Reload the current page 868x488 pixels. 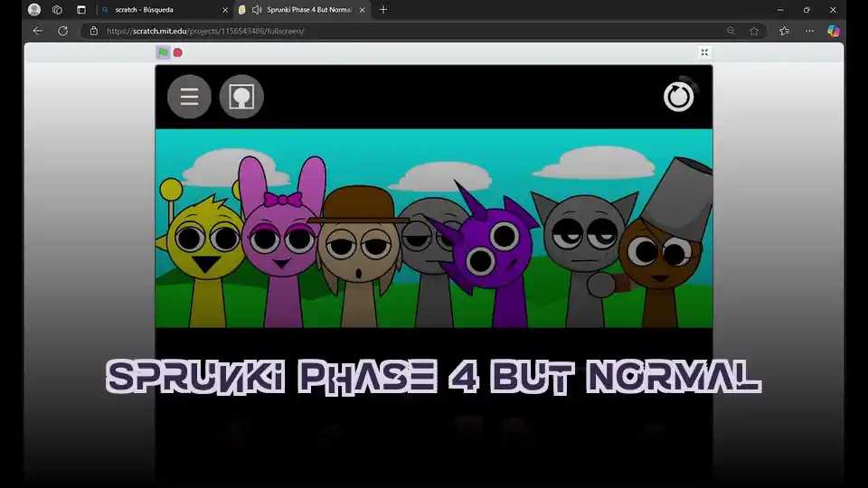click(62, 31)
